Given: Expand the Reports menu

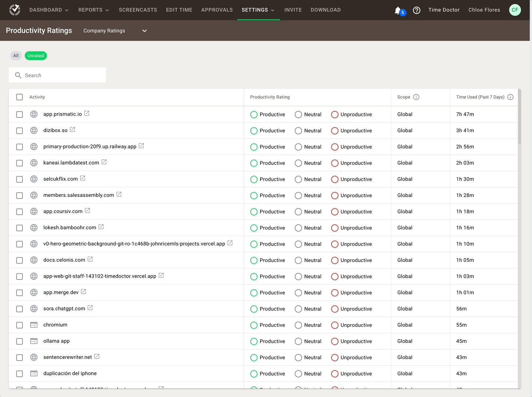Looking at the screenshot, I should [94, 10].
